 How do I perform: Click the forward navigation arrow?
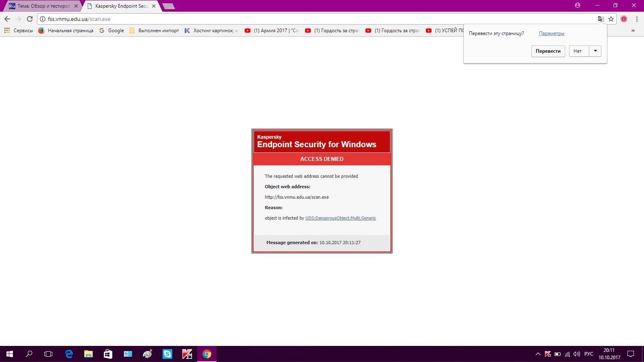(x=19, y=19)
